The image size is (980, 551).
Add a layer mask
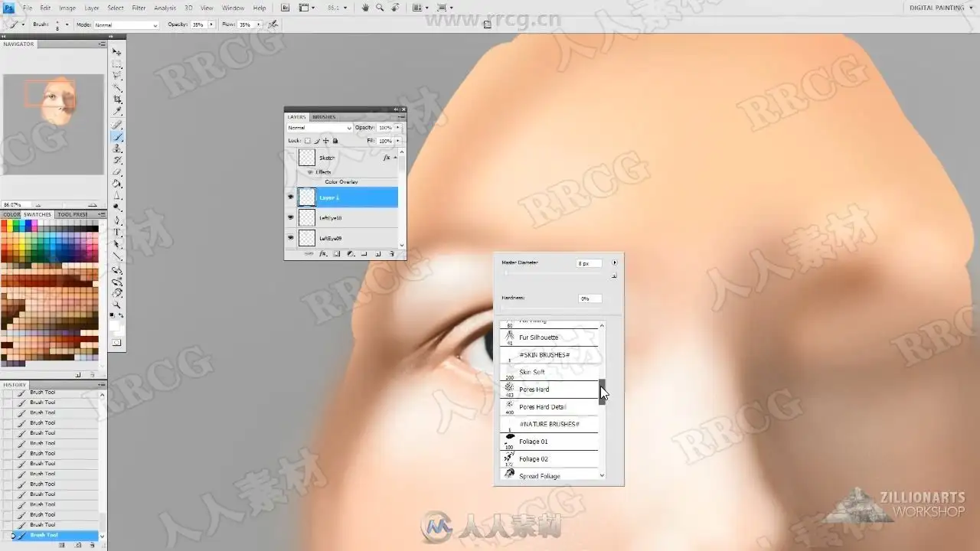point(336,254)
